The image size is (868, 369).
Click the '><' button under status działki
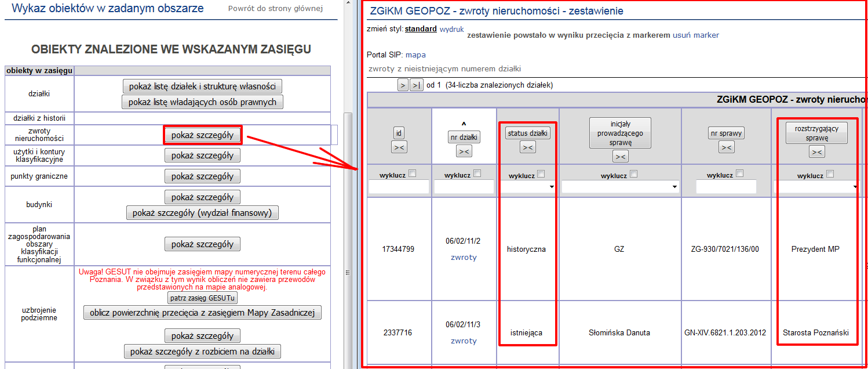click(527, 147)
